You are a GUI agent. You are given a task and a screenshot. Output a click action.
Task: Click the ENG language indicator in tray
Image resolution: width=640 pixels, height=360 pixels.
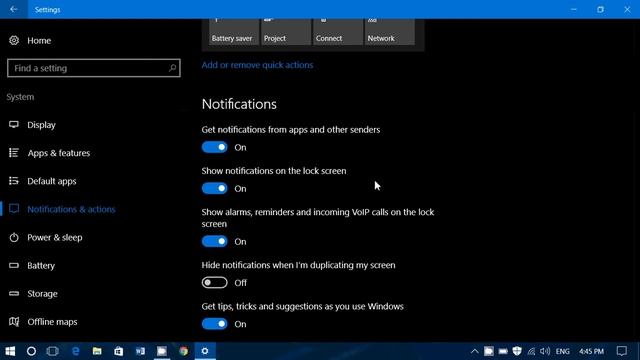pos(562,351)
